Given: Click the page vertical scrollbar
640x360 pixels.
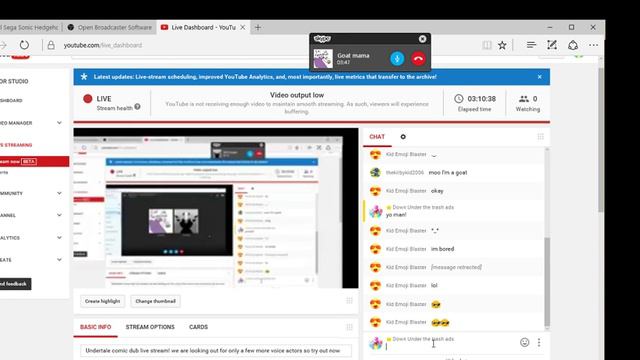Looking at the screenshot, I should coord(600,140).
